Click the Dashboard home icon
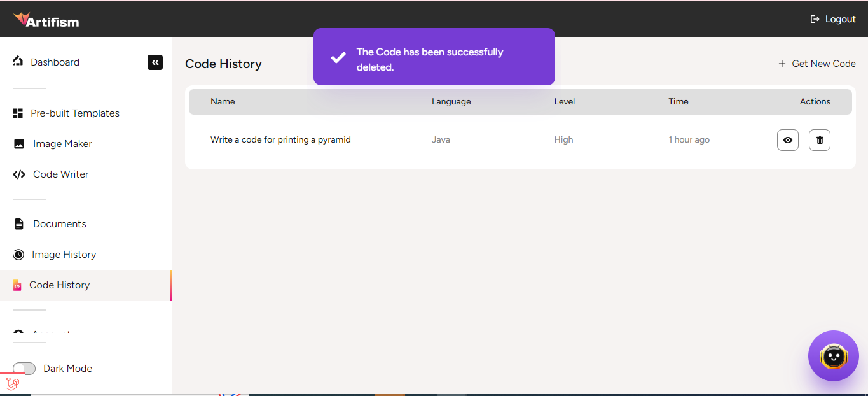868x396 pixels. click(x=18, y=62)
